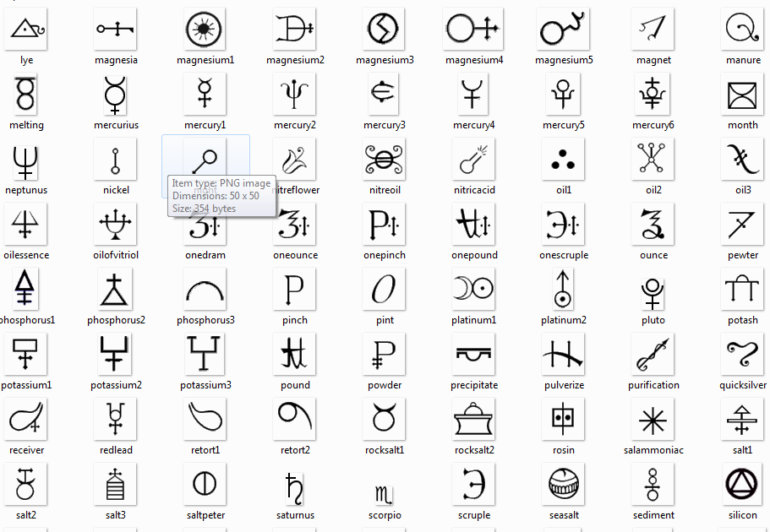Select the purification symbol icon
770x532 pixels.
(x=653, y=353)
